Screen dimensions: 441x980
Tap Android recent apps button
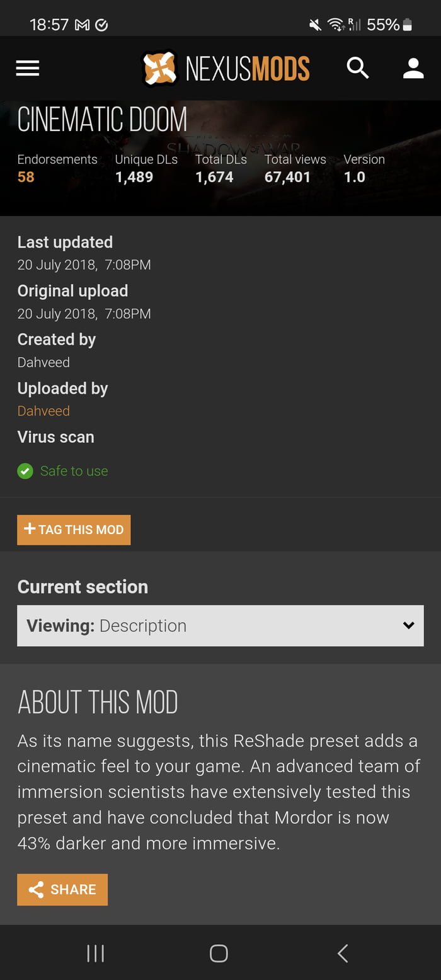[95, 954]
